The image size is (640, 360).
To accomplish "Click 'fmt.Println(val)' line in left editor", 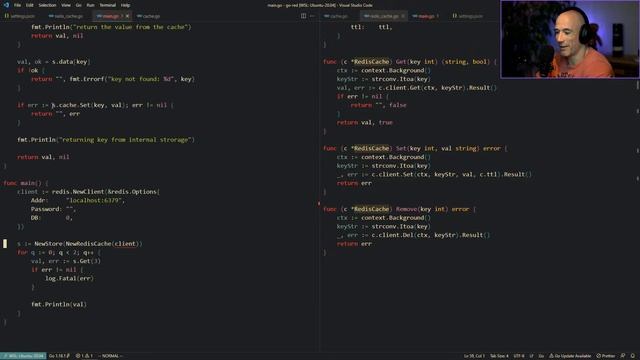I will [59, 304].
